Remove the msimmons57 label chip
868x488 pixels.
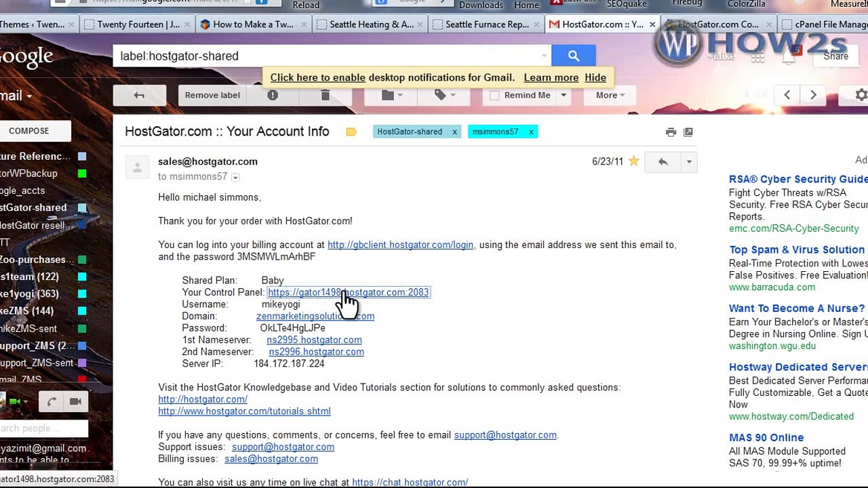pos(531,132)
